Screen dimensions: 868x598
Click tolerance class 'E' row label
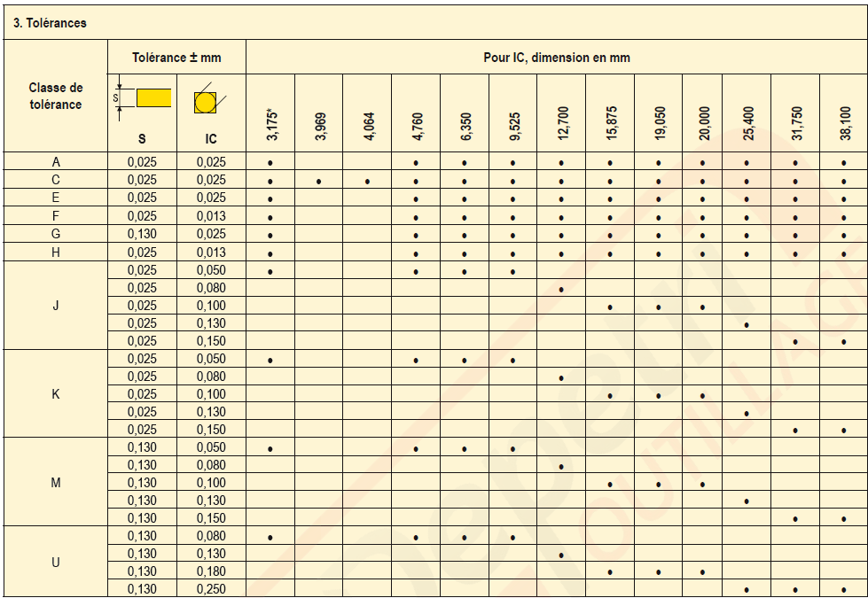[x=55, y=198]
